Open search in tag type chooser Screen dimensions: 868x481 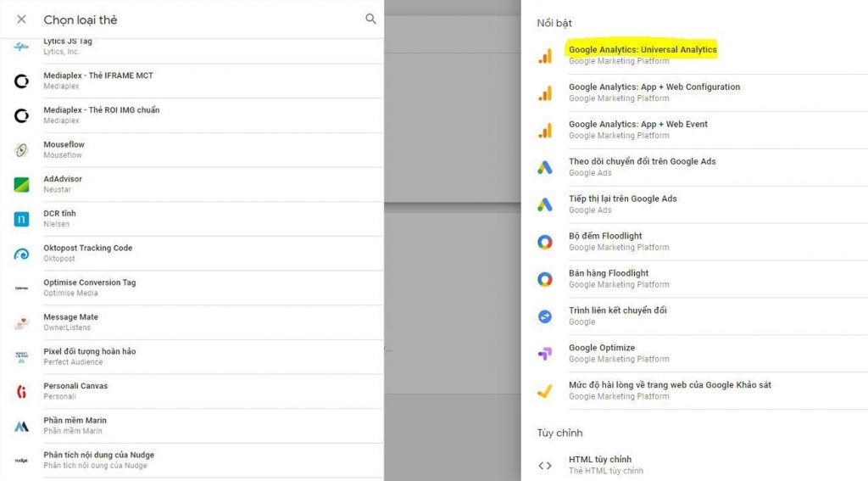pos(370,19)
